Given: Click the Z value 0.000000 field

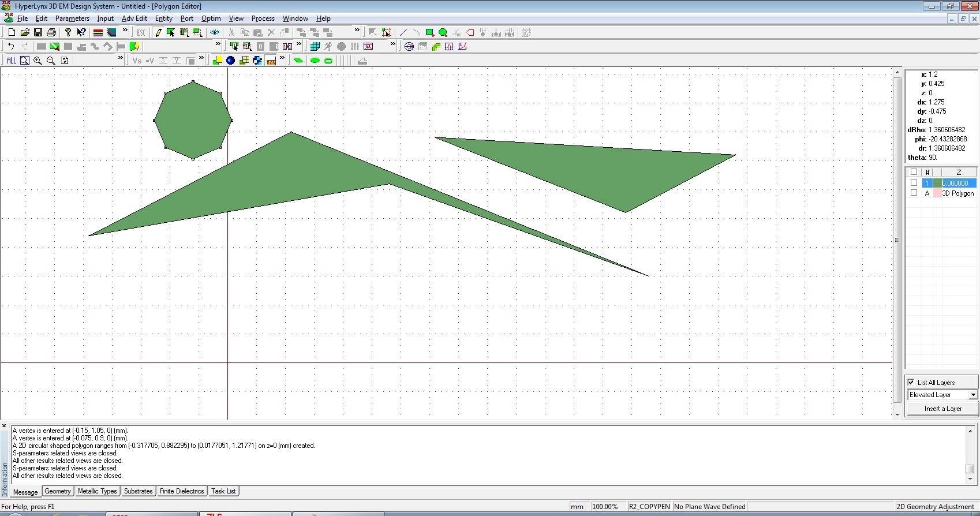Looking at the screenshot, I should coord(959,183).
